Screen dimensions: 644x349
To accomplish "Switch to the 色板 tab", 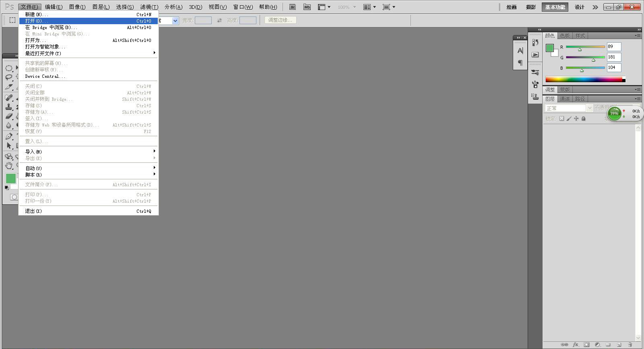I will pos(565,35).
